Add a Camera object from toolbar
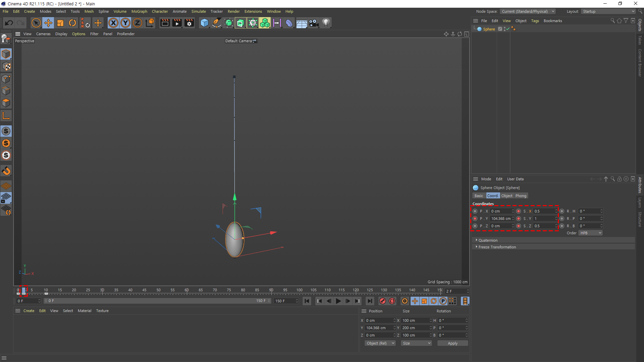The image size is (644, 362). 314,23
